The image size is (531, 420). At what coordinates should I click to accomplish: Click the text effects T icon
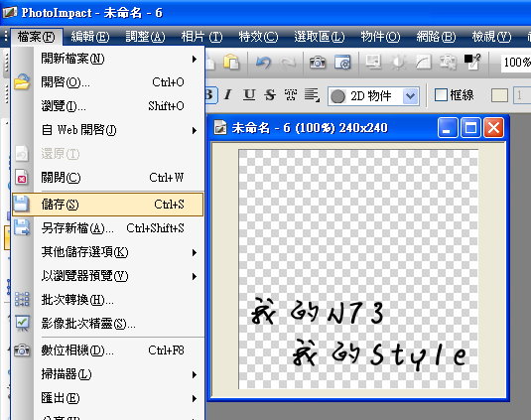[x=291, y=95]
